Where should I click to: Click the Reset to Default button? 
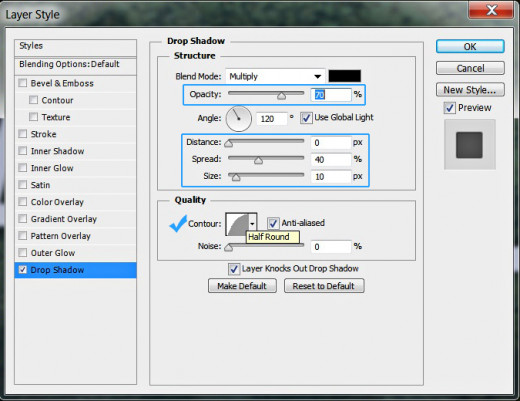click(x=324, y=286)
